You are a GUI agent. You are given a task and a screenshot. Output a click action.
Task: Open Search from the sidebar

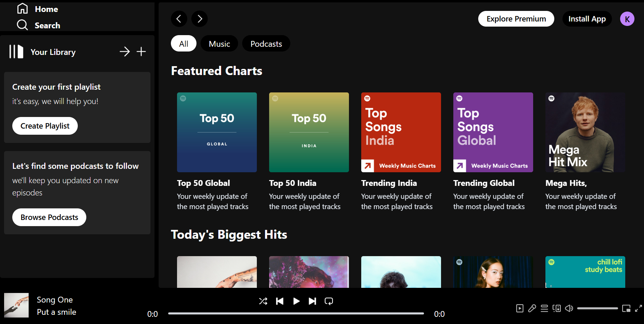tap(39, 25)
